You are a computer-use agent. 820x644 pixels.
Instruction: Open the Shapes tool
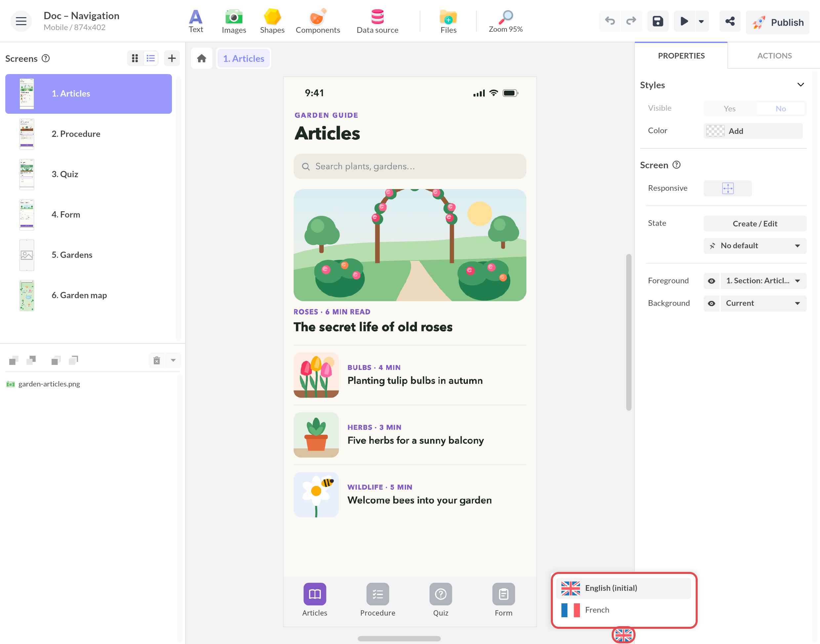coord(272,21)
